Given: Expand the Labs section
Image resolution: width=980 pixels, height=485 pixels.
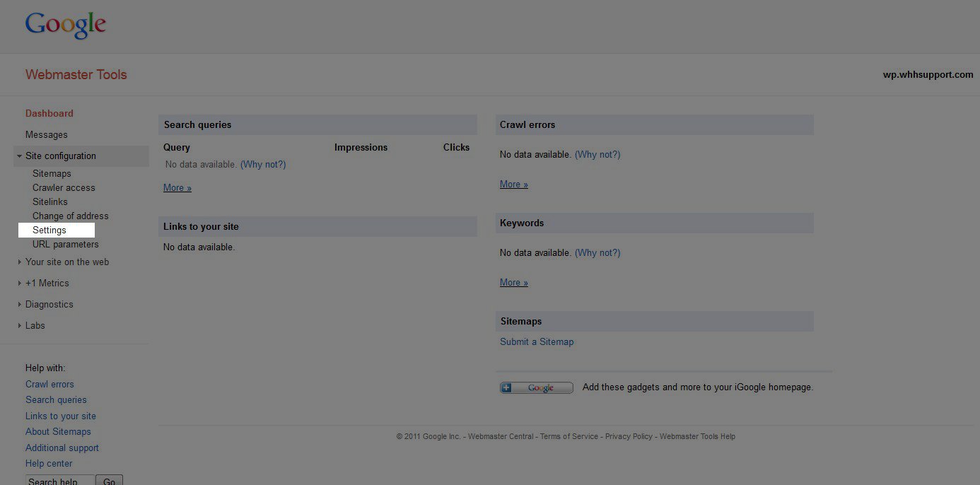Looking at the screenshot, I should 35,325.
